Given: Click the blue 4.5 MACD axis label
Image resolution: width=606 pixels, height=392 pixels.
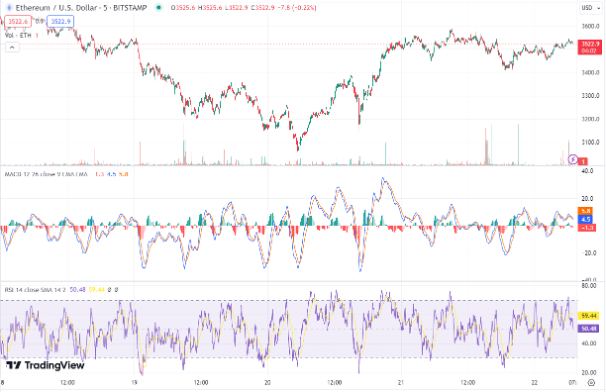Looking at the screenshot, I should click(x=586, y=219).
